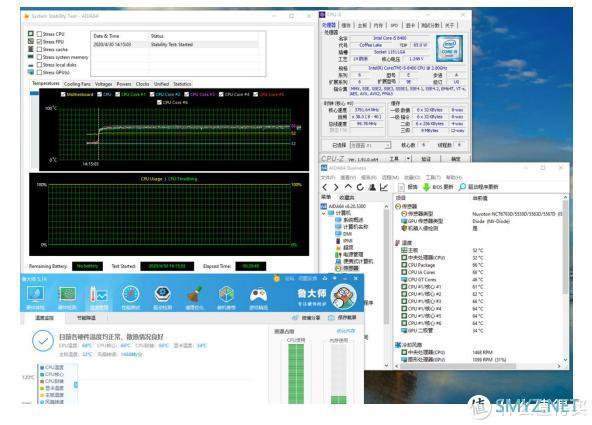Click Ludashi title bar gold medal icon

(277, 279)
